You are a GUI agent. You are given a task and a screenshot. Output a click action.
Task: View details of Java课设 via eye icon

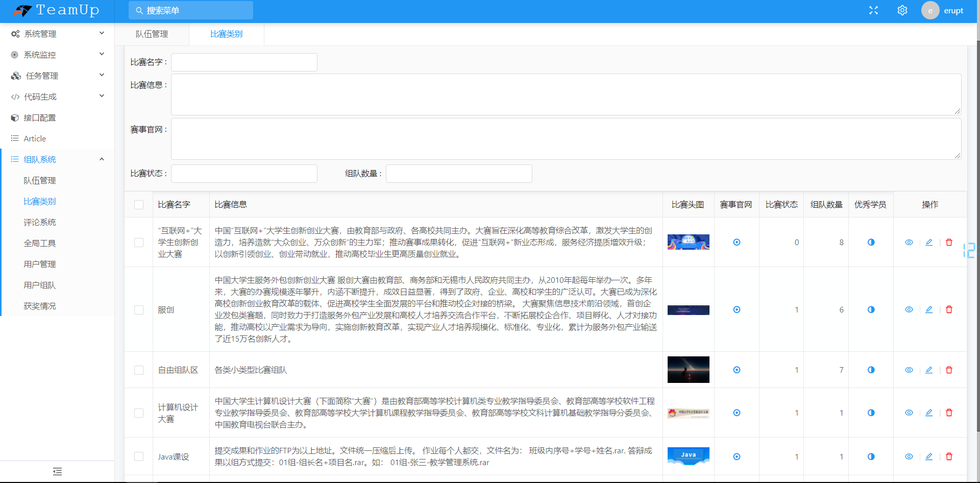point(909,456)
